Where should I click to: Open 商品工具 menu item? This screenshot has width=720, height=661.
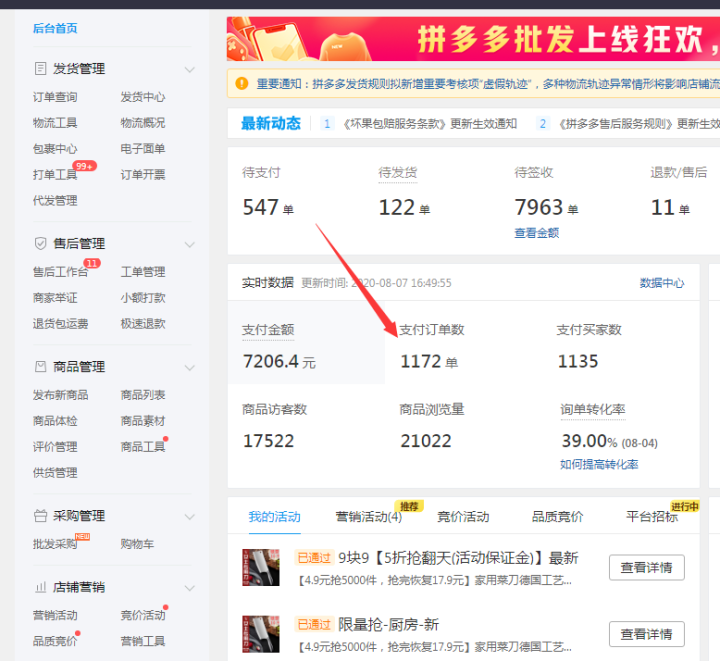tap(143, 447)
